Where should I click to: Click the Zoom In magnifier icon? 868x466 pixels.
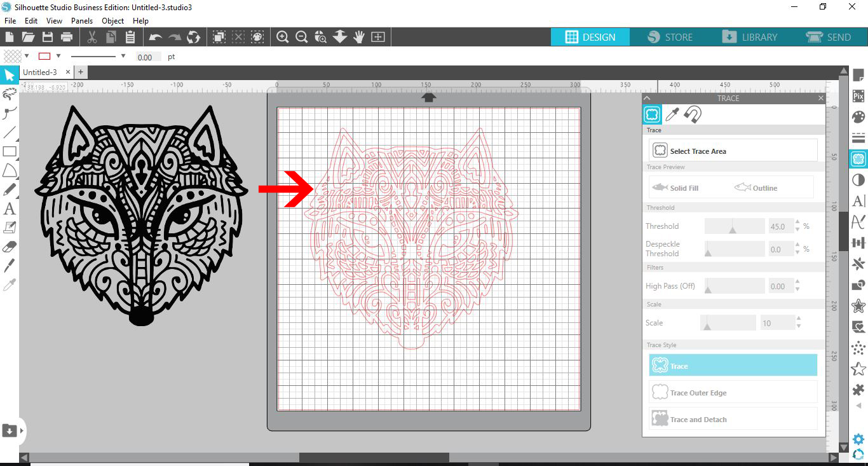tap(283, 37)
